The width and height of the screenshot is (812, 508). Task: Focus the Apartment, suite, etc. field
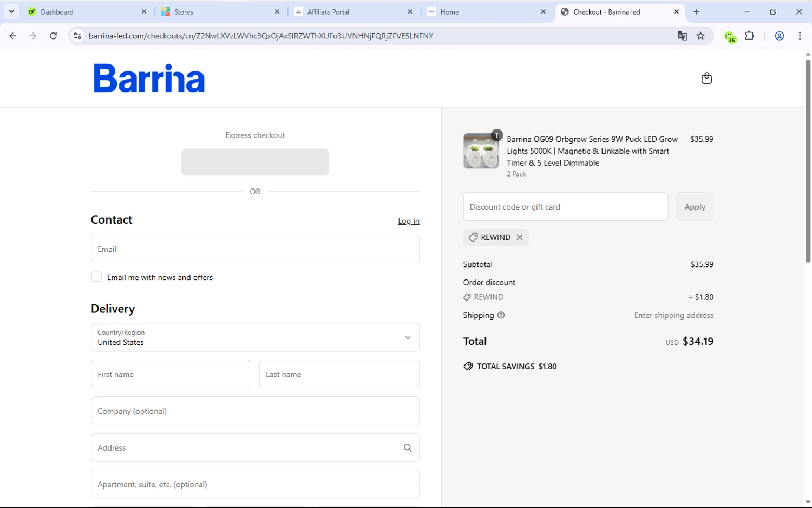point(255,484)
